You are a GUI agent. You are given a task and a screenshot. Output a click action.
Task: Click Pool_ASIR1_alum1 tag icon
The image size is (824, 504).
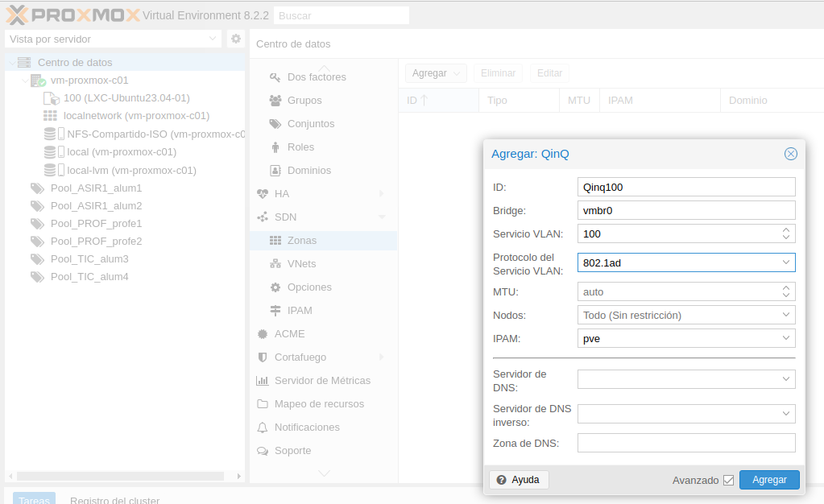[x=37, y=188]
